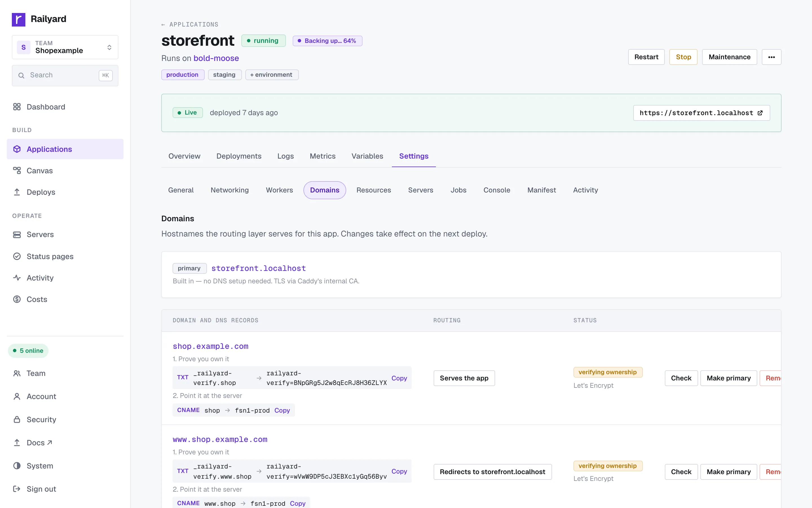Make www.shop.example.com primary

(x=729, y=472)
